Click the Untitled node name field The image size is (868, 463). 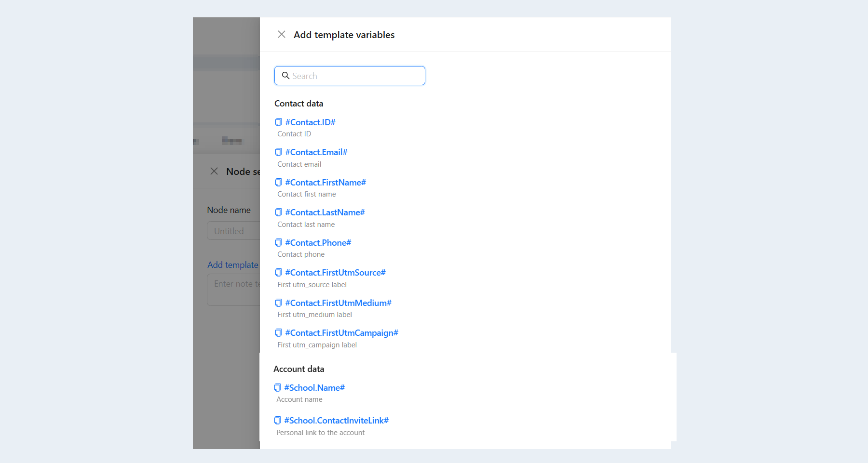tap(233, 231)
